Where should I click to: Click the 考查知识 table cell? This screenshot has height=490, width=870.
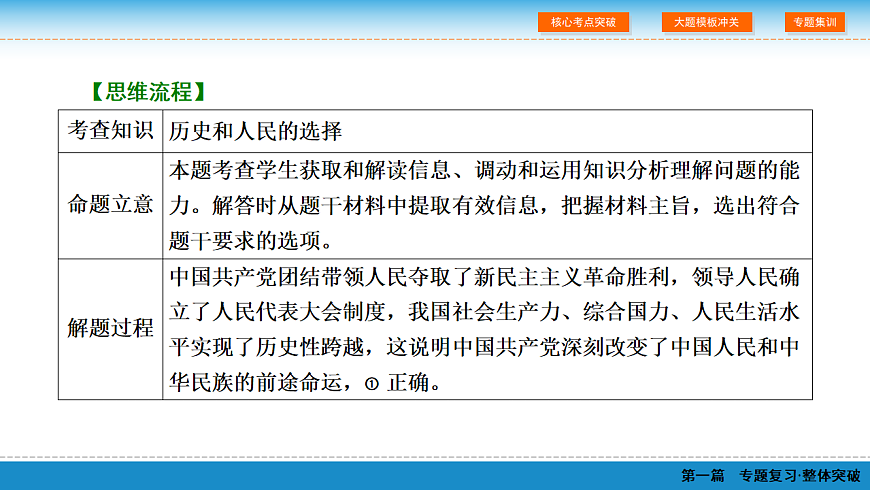click(x=110, y=131)
